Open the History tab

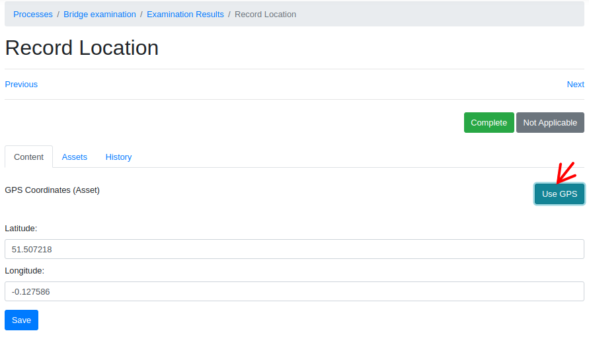pyautogui.click(x=118, y=157)
